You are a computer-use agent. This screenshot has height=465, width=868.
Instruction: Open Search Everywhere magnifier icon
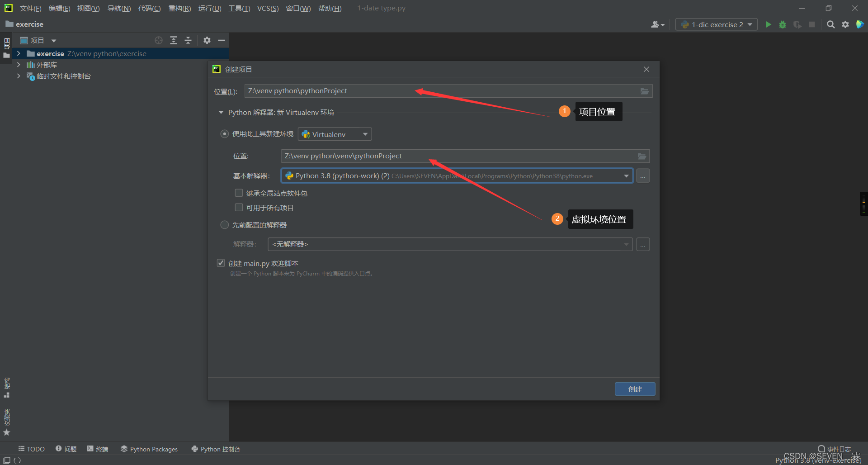pyautogui.click(x=831, y=24)
